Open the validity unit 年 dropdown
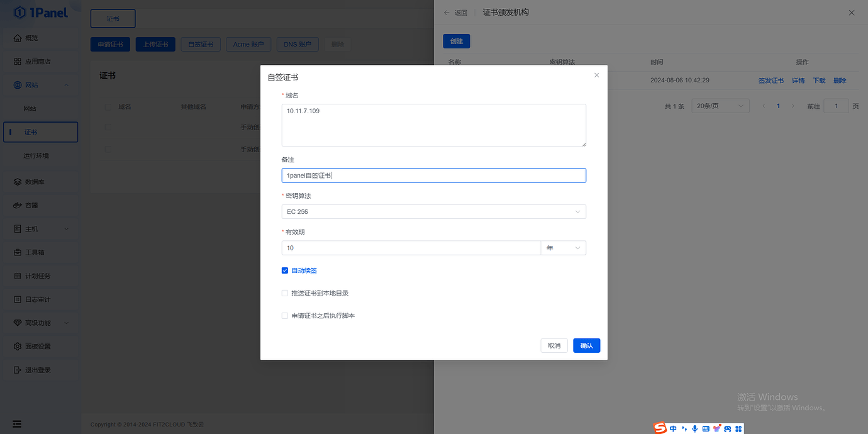This screenshot has width=868, height=434. (x=563, y=247)
